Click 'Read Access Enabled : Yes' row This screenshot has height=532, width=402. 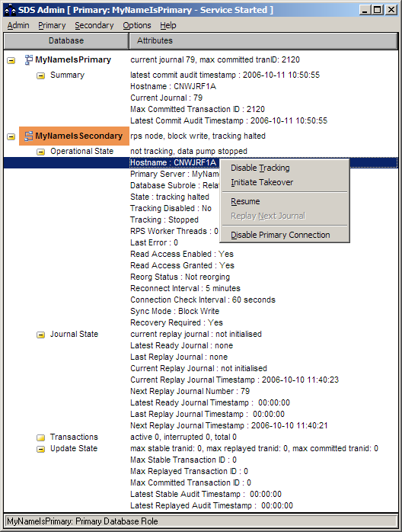[182, 254]
